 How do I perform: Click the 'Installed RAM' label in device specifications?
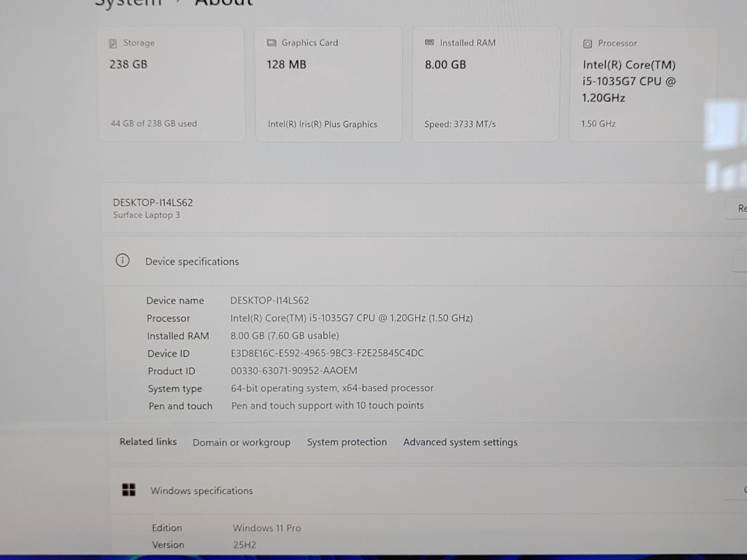coord(178,336)
